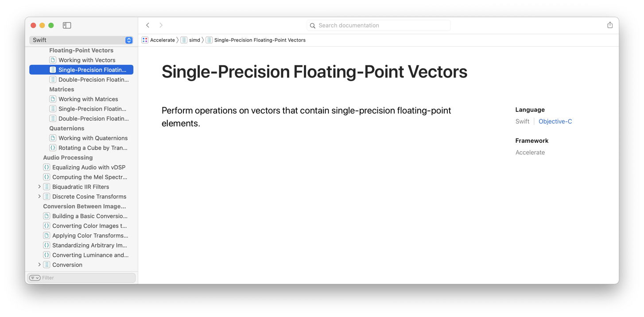This screenshot has width=644, height=317.
Task: Click the search magnifier icon
Action: [x=313, y=26]
